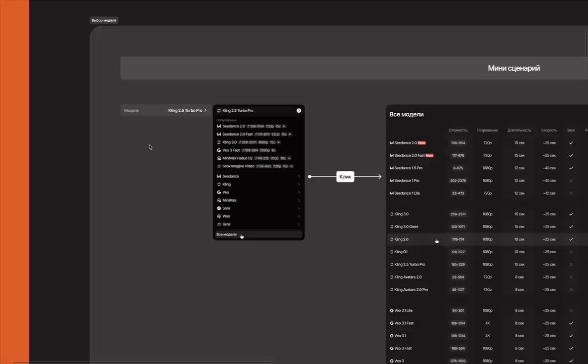Viewport: 588px width, 364px height.
Task: Select Seedance 2.0 from popular models dropdown
Action: (259, 126)
